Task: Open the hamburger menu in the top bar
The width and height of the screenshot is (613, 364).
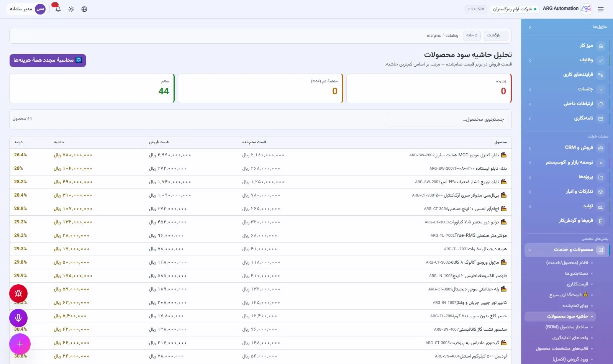Action: click(601, 9)
